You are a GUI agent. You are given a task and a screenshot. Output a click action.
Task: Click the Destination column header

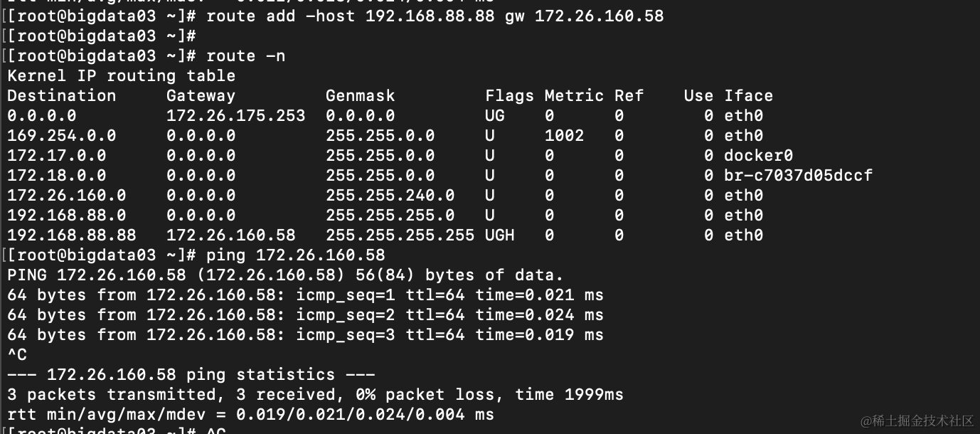[x=61, y=95]
